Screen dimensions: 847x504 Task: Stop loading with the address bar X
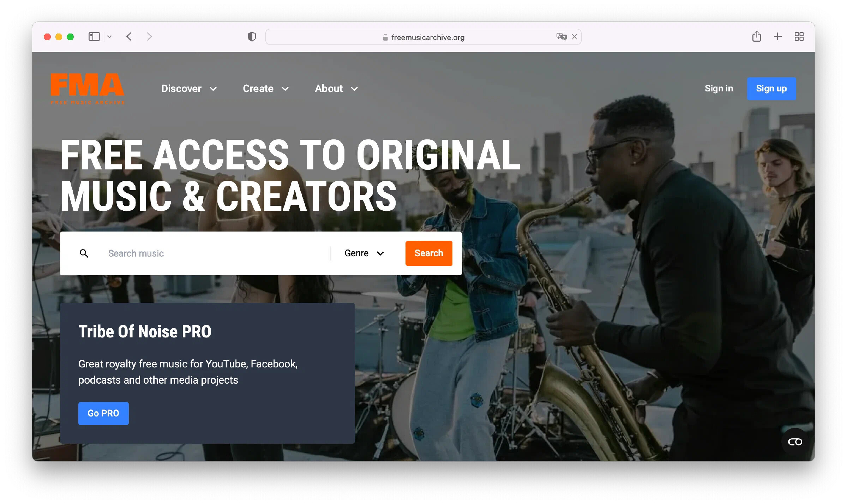(x=575, y=37)
